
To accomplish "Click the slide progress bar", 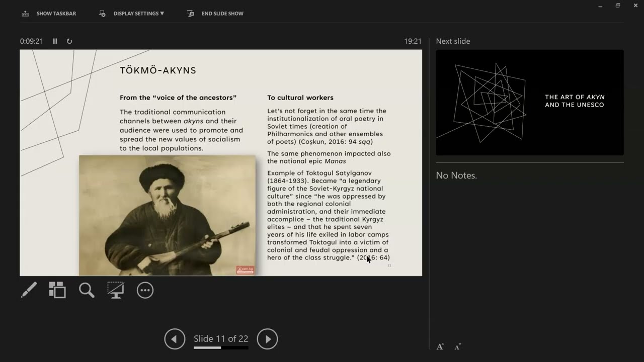I will (221, 347).
